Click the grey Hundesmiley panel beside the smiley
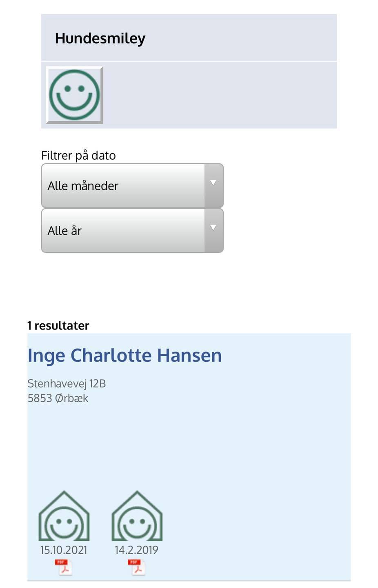Screen dimensions: 378x588 [220, 95]
